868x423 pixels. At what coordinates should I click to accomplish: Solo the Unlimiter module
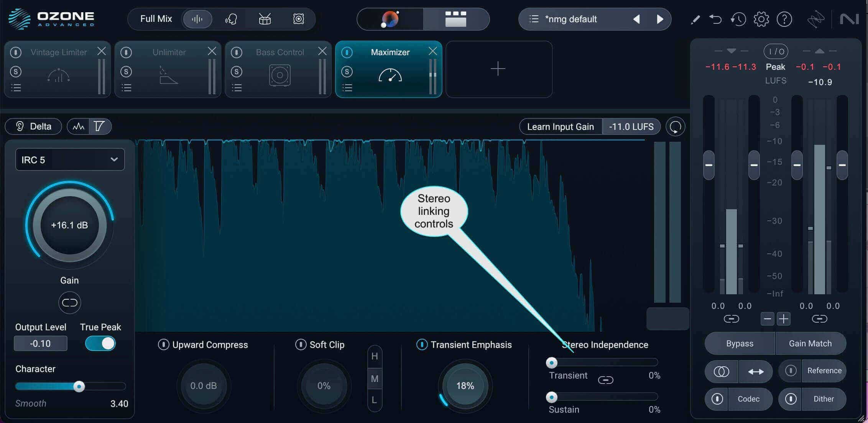[126, 72]
